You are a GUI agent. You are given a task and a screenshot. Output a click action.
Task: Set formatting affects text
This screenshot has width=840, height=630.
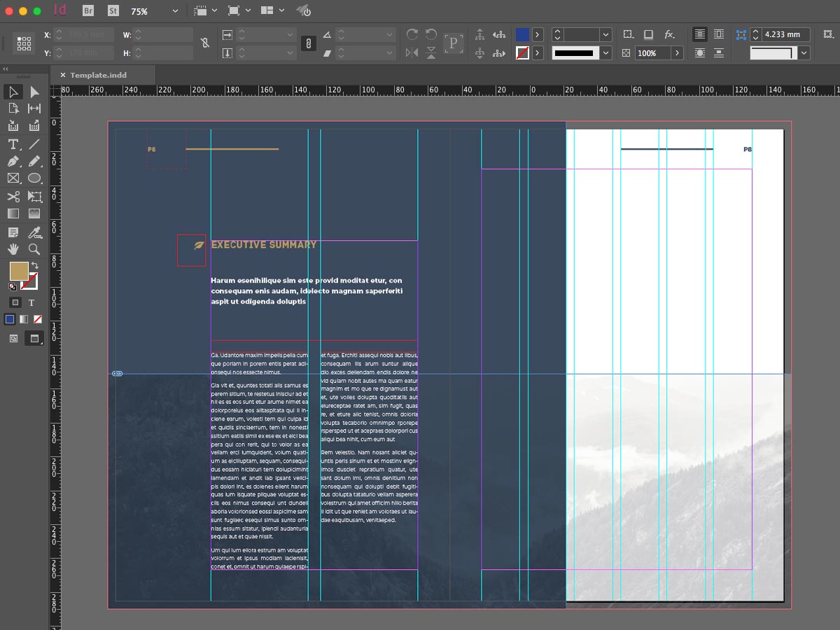click(31, 302)
